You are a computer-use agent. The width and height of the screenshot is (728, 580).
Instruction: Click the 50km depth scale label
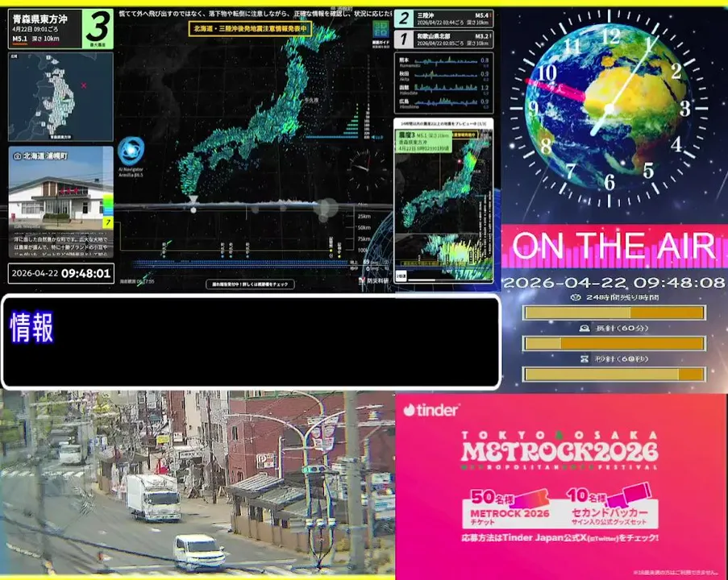[364, 228]
